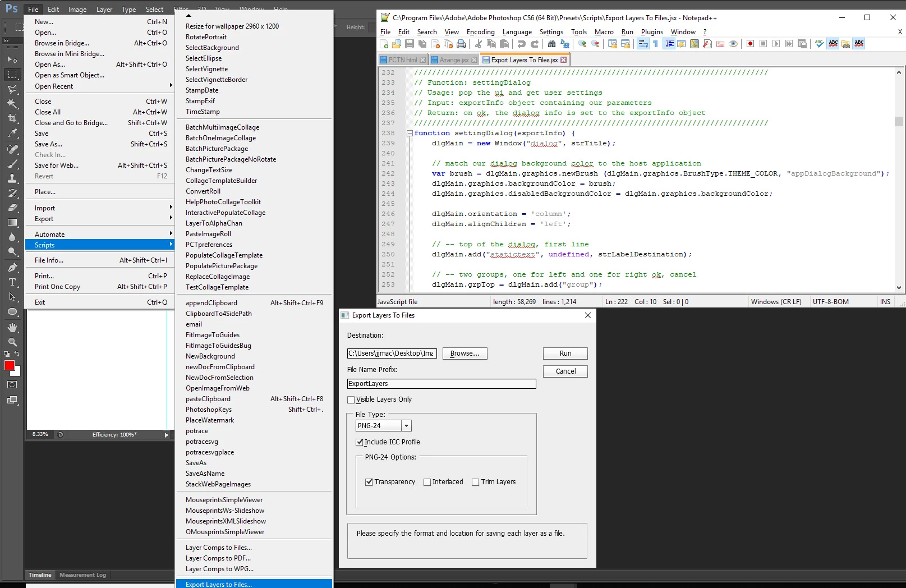Image resolution: width=906 pixels, height=588 pixels.
Task: Activate the Crop tool
Action: (x=12, y=118)
